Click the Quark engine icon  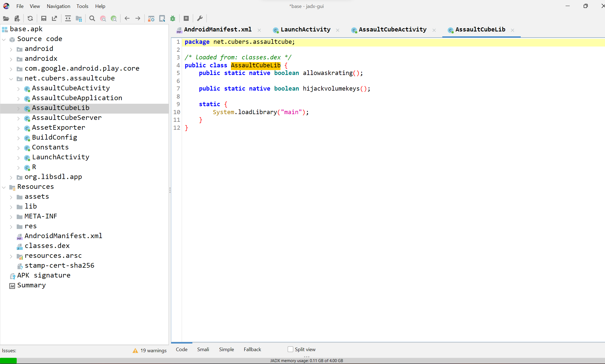[x=162, y=19]
